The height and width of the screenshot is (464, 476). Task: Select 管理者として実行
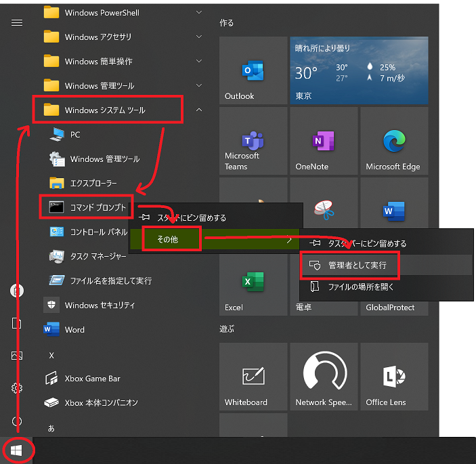(x=387, y=265)
